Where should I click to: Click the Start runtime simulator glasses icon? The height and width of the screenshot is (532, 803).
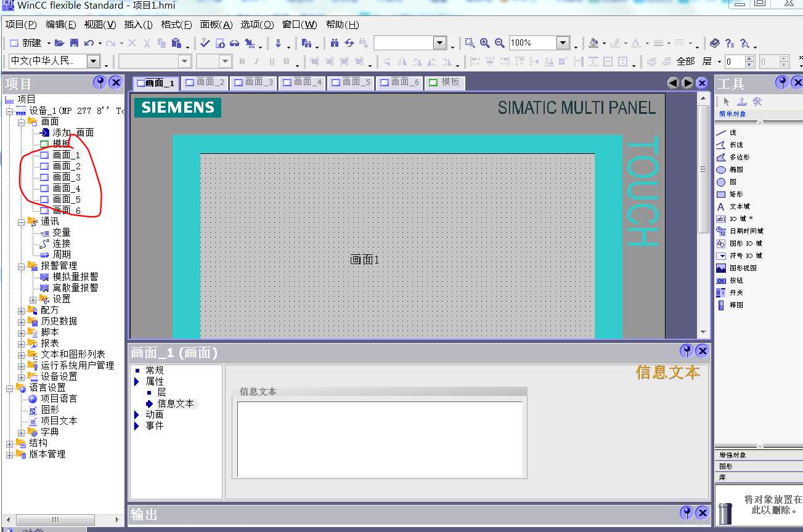tap(234, 43)
